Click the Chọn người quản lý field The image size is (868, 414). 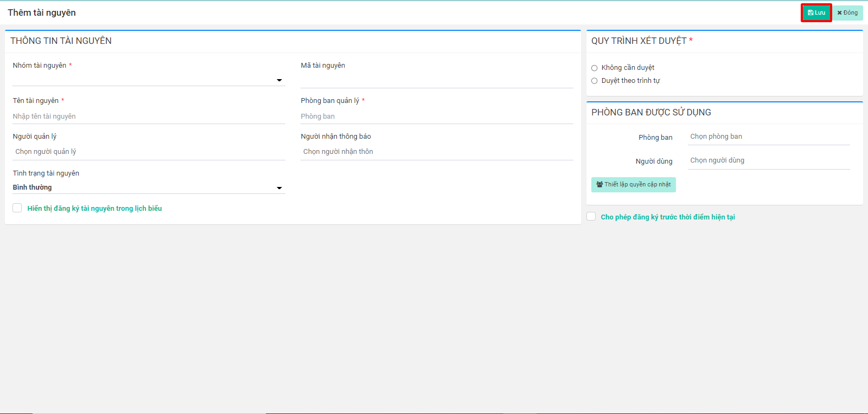click(149, 152)
